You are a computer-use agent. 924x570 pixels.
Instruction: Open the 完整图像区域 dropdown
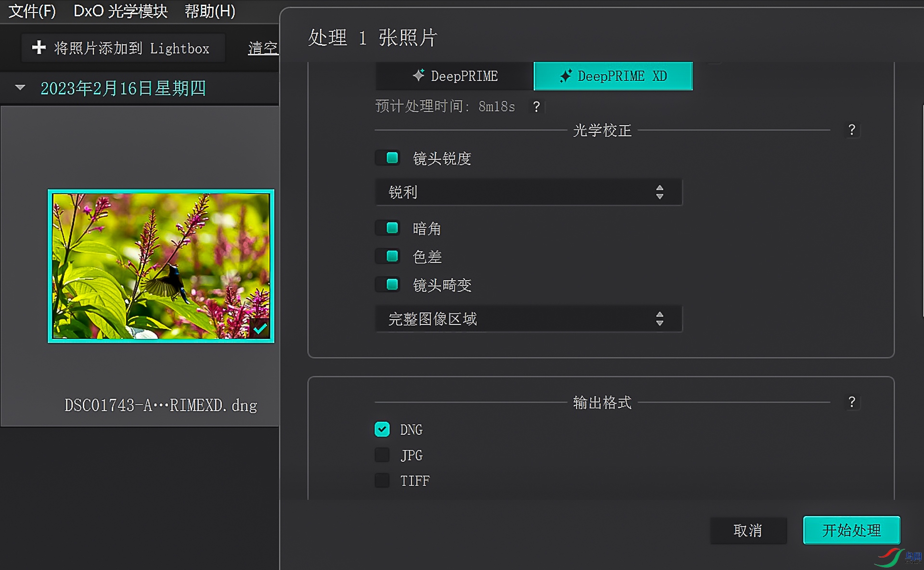[528, 319]
